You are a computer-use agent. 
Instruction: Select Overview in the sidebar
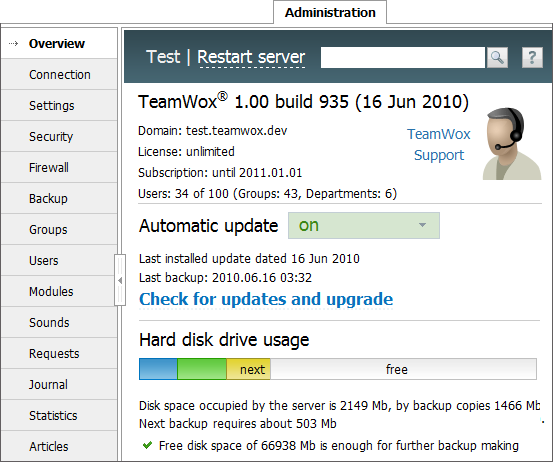pyautogui.click(x=59, y=43)
